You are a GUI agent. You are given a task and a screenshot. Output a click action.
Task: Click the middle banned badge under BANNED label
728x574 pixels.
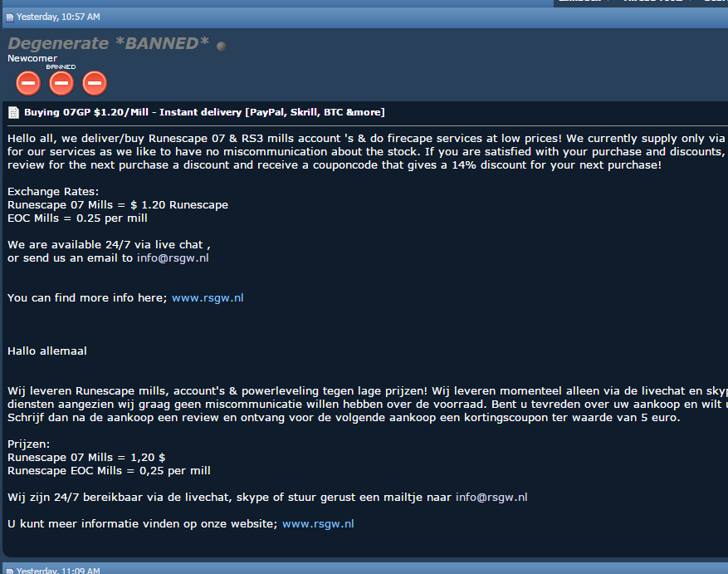pos(61,83)
